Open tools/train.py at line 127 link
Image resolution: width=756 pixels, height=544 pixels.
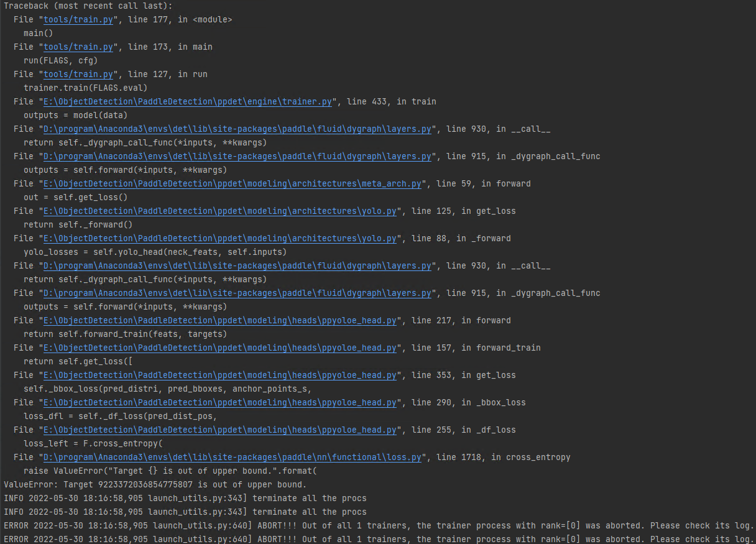tap(78, 74)
